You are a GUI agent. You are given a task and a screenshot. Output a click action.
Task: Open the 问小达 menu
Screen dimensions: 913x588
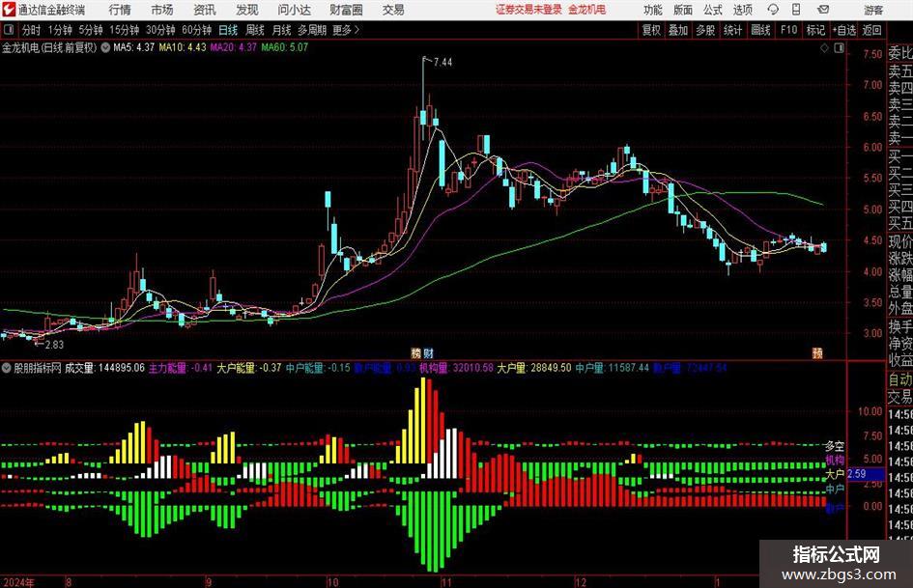point(294,10)
